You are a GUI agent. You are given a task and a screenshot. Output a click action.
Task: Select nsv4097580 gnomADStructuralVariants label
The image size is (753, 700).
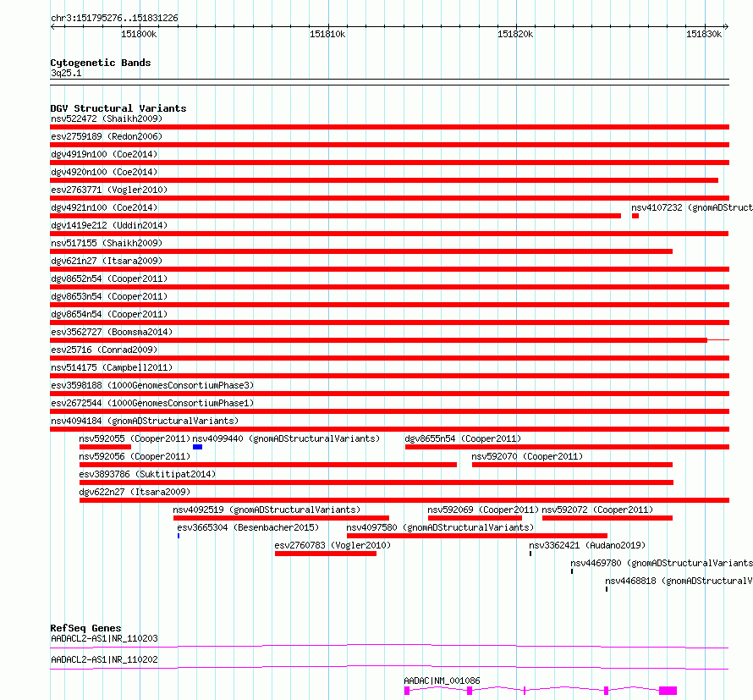pos(440,527)
